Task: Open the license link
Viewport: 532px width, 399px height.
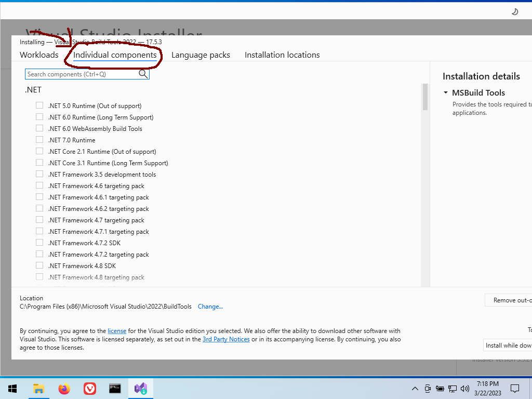Action: pos(117,331)
